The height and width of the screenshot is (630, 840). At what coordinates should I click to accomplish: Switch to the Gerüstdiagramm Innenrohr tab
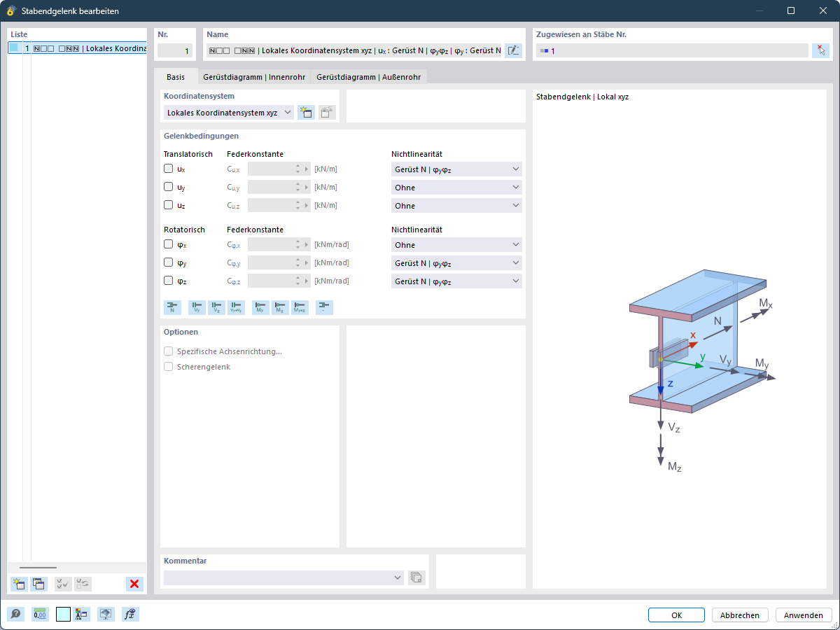coord(254,77)
